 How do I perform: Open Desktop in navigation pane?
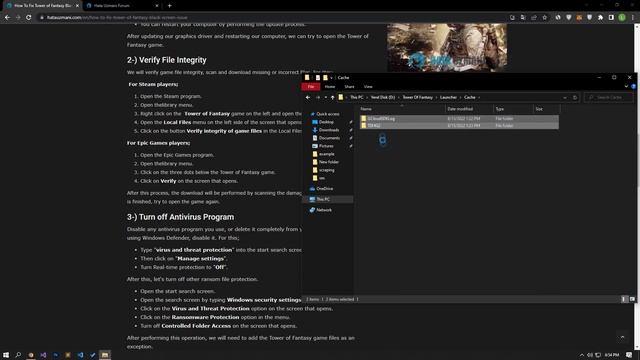click(326, 122)
